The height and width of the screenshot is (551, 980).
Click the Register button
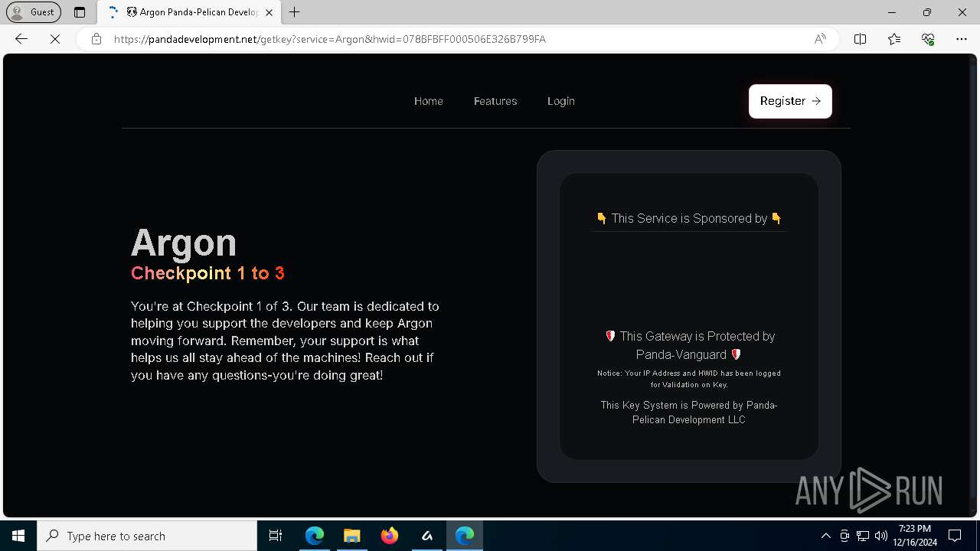pos(790,101)
